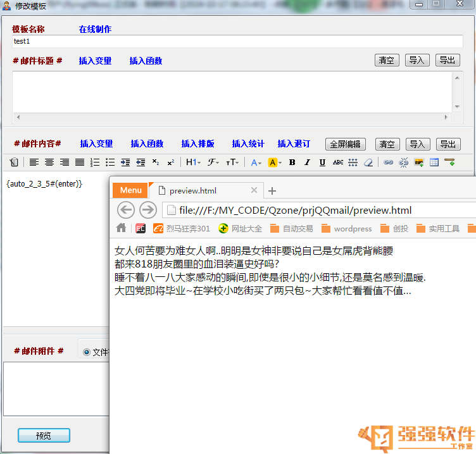Insert horizontal line icon
The height and width of the screenshot is (454, 476).
pos(353,163)
